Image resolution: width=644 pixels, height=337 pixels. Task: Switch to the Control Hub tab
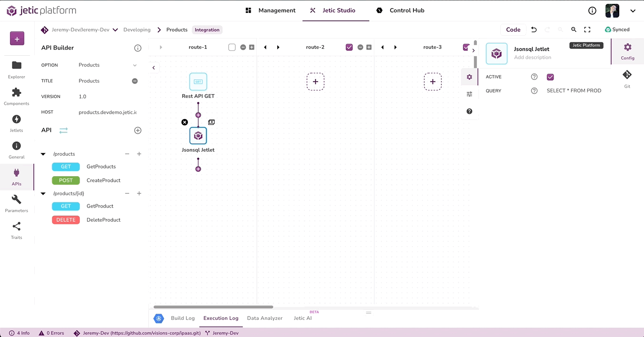point(400,10)
